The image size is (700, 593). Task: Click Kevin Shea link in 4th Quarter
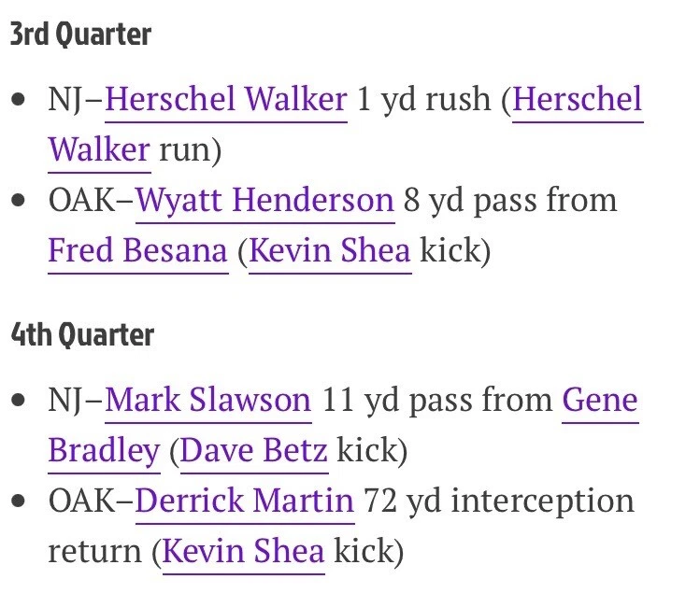click(243, 552)
